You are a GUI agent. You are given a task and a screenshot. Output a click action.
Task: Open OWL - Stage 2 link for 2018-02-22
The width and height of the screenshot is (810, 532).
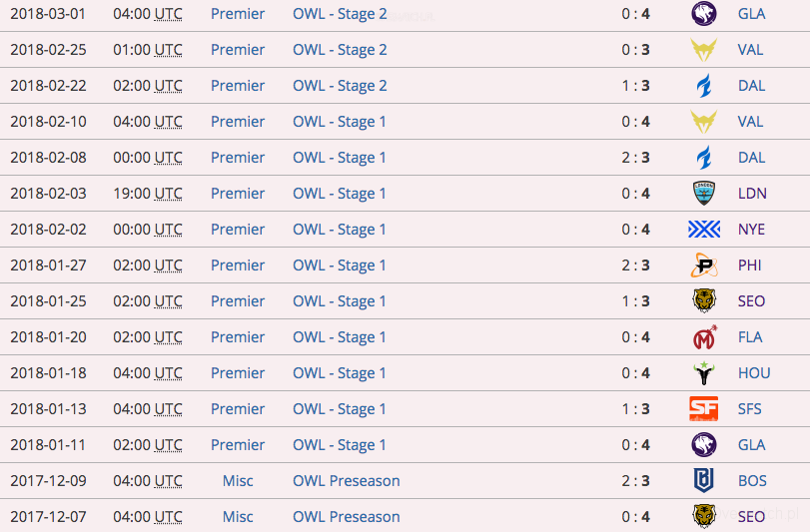tap(340, 86)
